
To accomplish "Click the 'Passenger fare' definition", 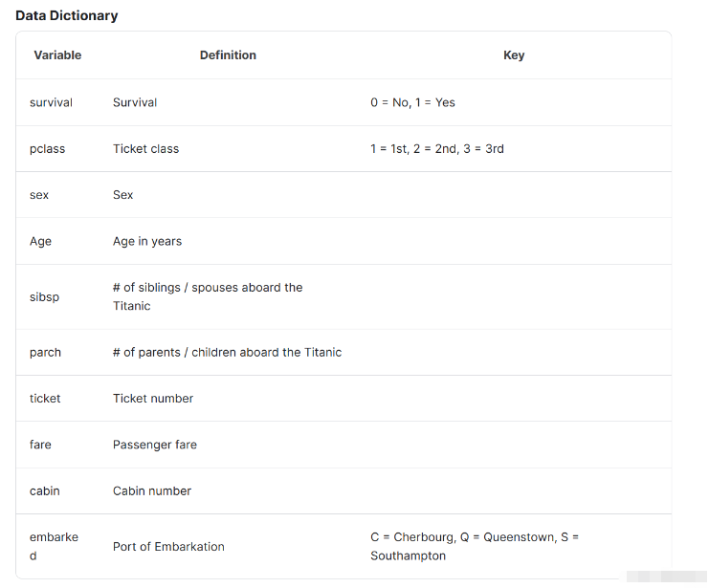I will pyautogui.click(x=155, y=445).
